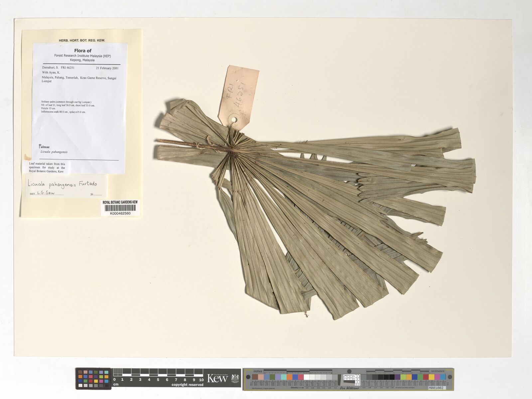The image size is (532, 399).
Task: Click the resolution target in the gray color card
Action: [x=352, y=378]
